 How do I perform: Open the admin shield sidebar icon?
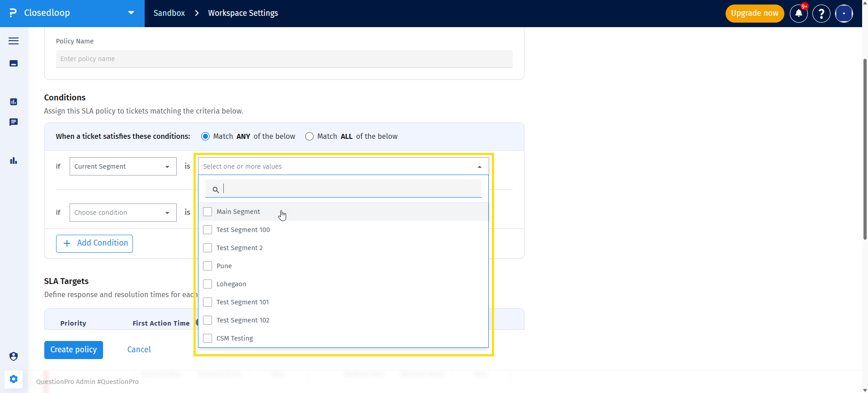pos(14,356)
